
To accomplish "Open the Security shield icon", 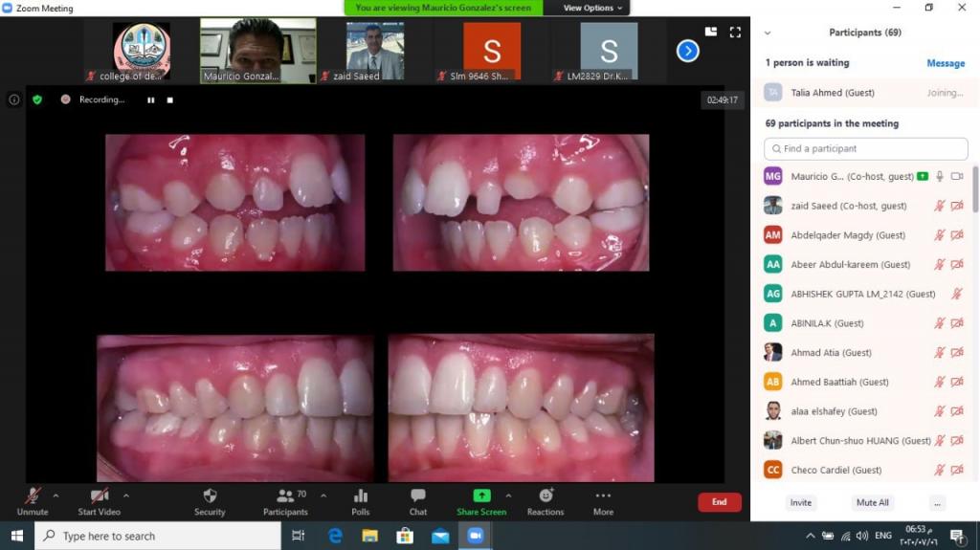I will [x=210, y=496].
